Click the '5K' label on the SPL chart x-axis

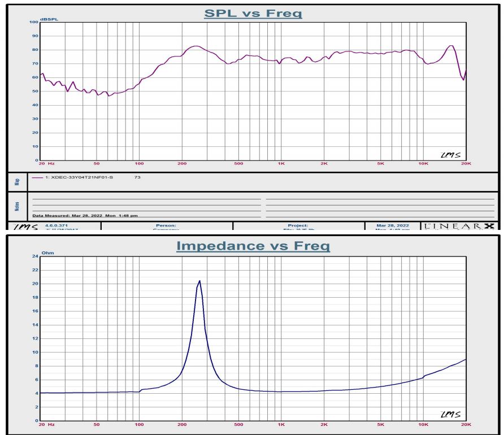click(x=381, y=163)
